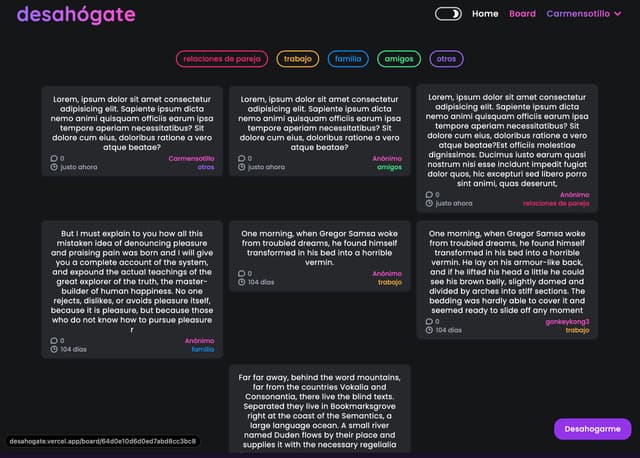Click clock icon on Carmensotillo's post

click(54, 167)
